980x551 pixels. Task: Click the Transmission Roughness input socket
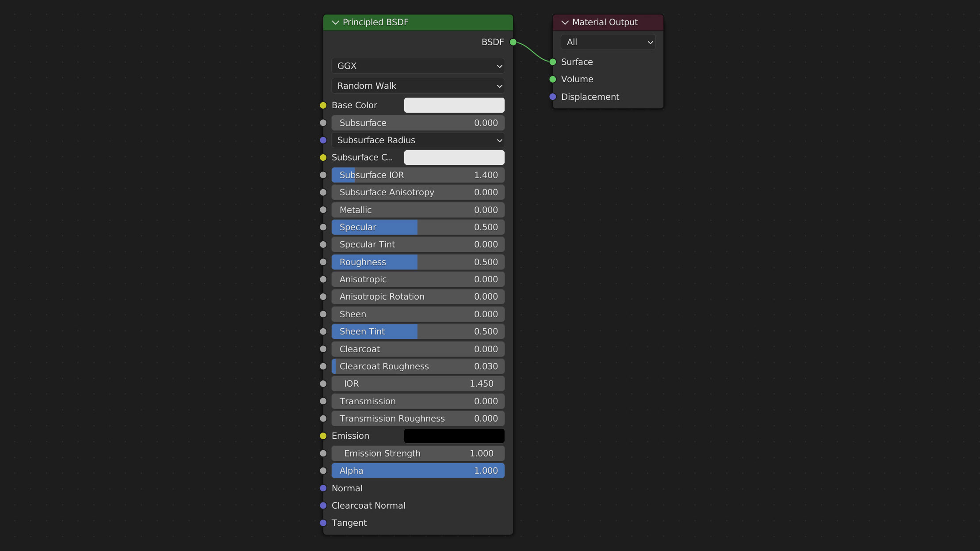coord(323,418)
